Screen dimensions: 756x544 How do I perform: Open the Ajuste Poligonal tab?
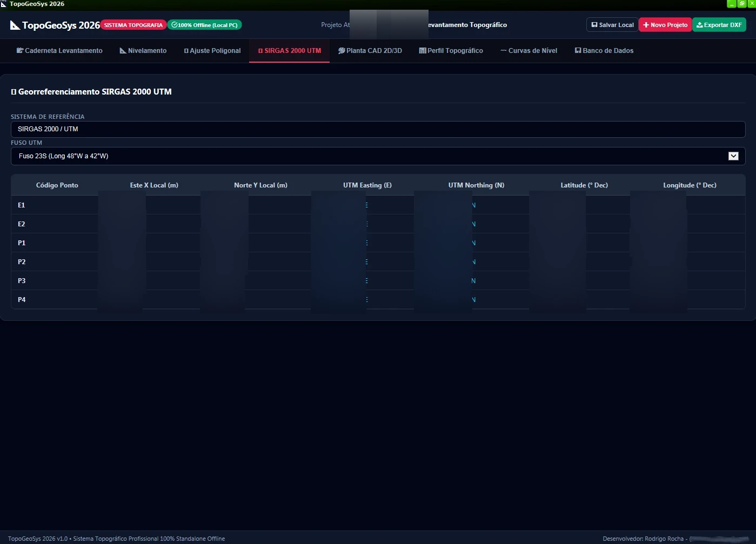pyautogui.click(x=212, y=51)
